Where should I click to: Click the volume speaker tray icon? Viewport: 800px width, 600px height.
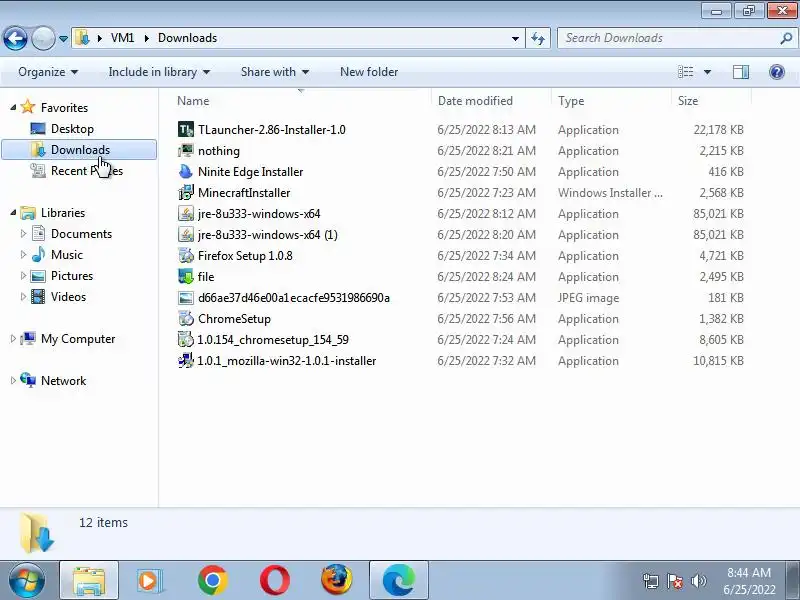(x=699, y=581)
